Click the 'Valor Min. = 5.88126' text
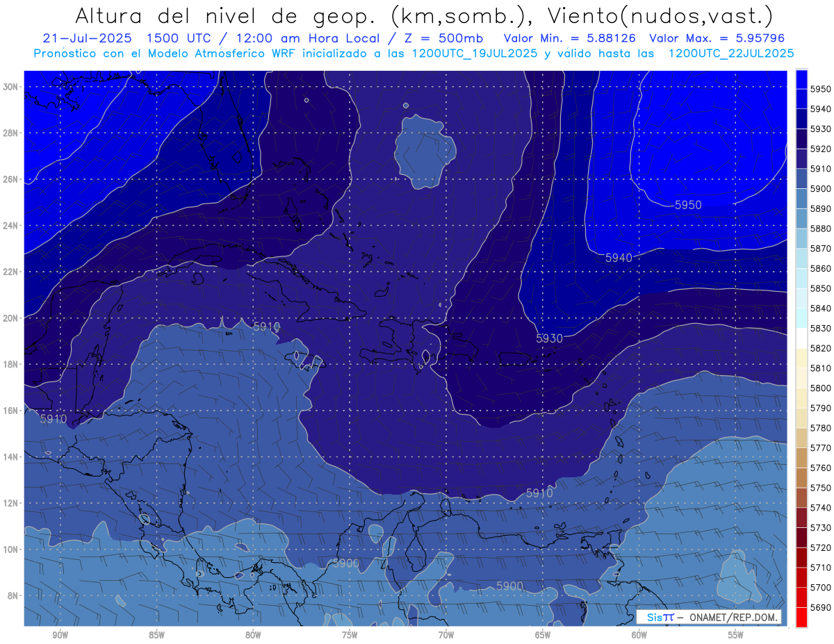Image resolution: width=834 pixels, height=644 pixels. point(569,39)
